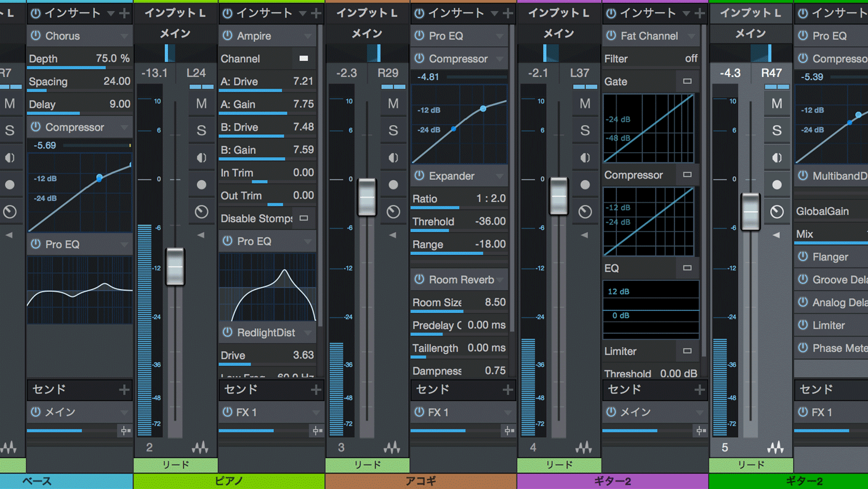Open the Chorus plugin dropdown arrow
The width and height of the screenshot is (868, 489).
(124, 36)
